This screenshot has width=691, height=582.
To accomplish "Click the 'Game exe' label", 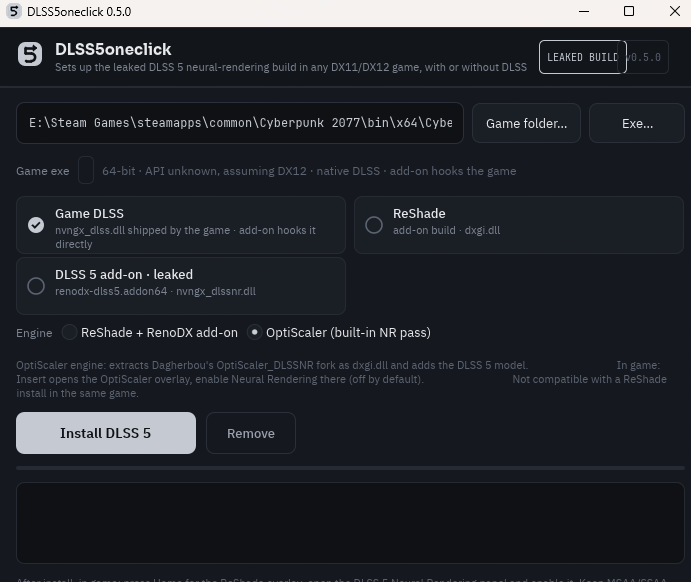I will (43, 171).
